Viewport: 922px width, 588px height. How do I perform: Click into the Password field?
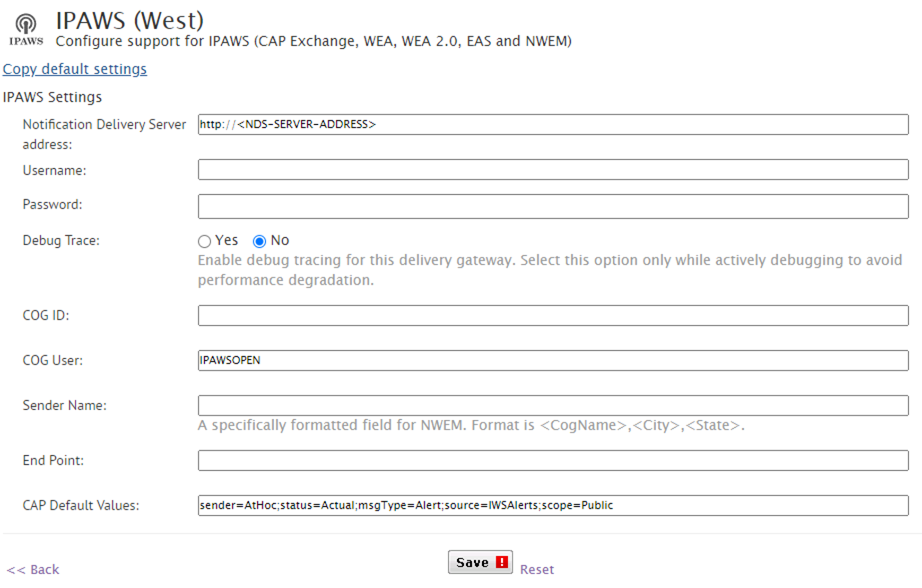click(553, 207)
